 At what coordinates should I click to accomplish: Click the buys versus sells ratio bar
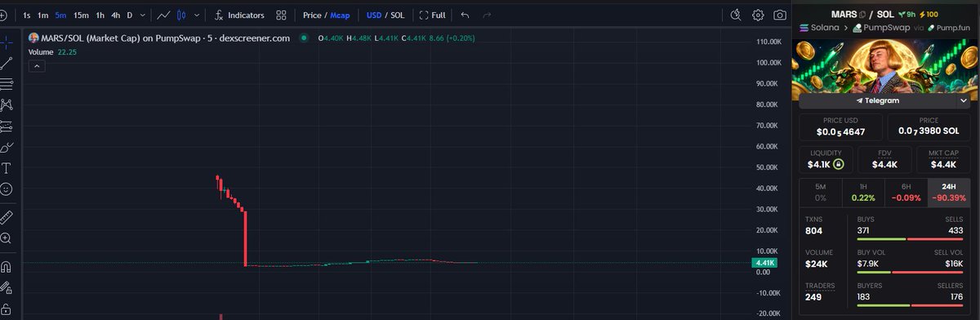pyautogui.click(x=910, y=238)
